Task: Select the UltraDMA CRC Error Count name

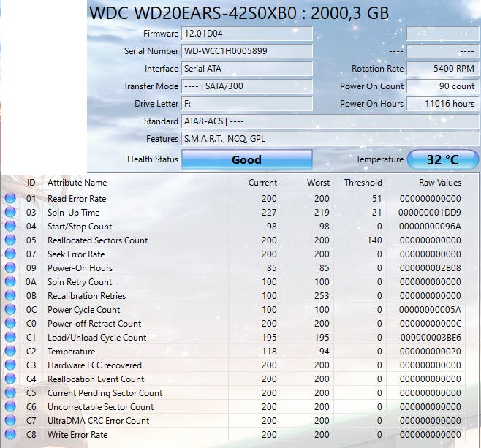Action: point(98,421)
